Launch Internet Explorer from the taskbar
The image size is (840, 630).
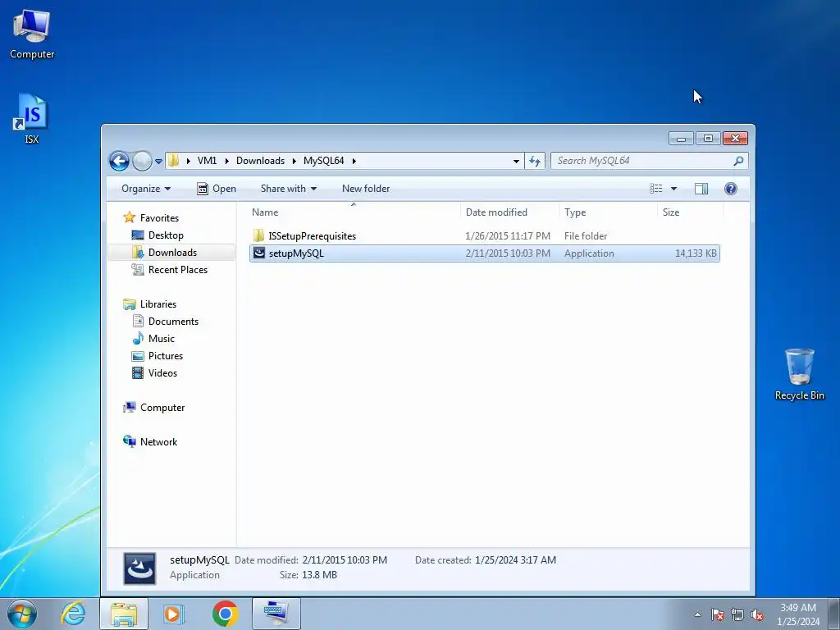[73, 614]
